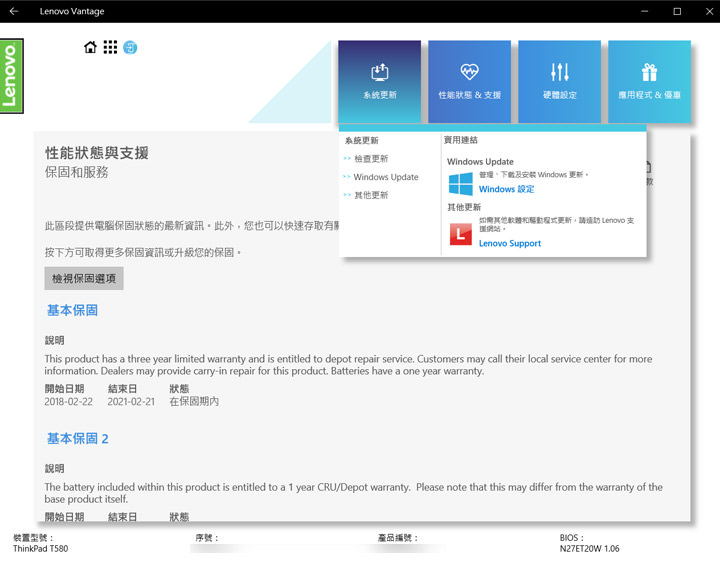Click the blue user profile icon
This screenshot has width=720, height=563.
tap(130, 48)
